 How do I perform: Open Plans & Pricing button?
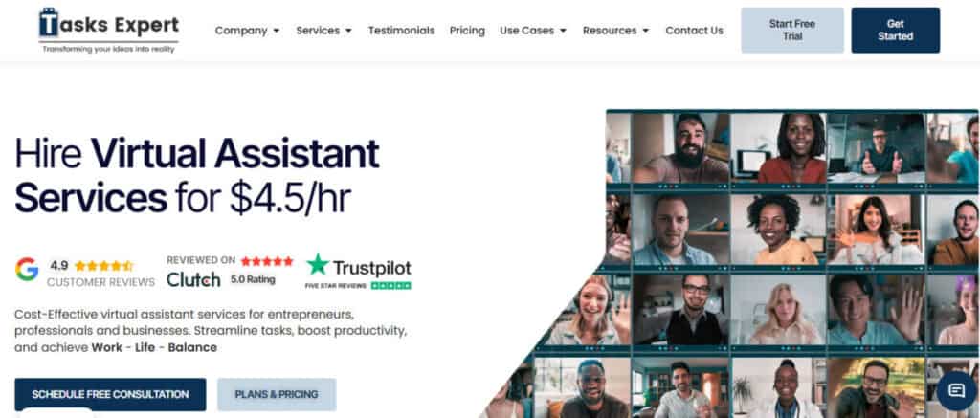[x=277, y=394]
